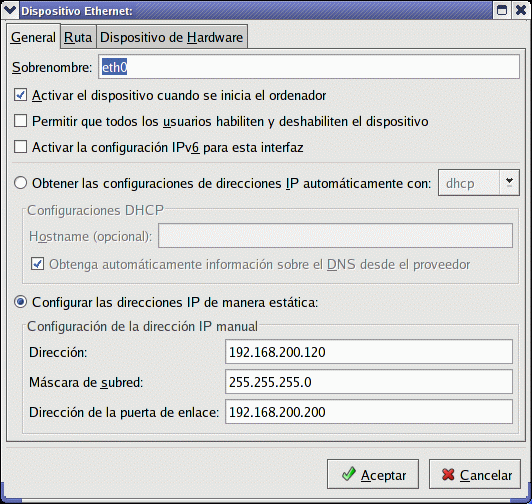The width and height of the screenshot is (532, 504).
Task: Switch to the Ruta tab
Action: pyautogui.click(x=78, y=37)
